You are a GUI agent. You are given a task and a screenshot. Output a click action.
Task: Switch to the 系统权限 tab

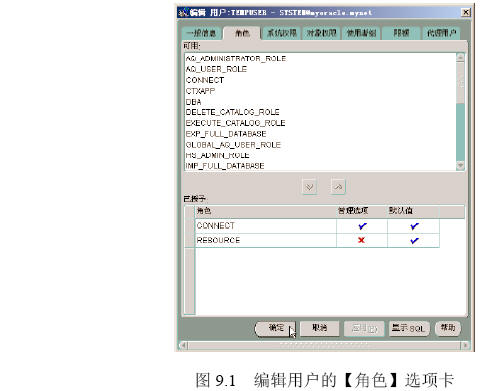[x=282, y=33]
